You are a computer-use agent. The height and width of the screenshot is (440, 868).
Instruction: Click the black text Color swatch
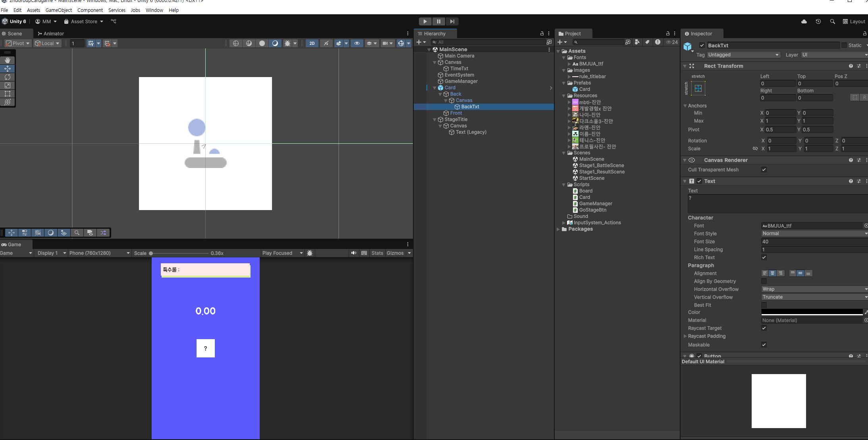pyautogui.click(x=812, y=312)
